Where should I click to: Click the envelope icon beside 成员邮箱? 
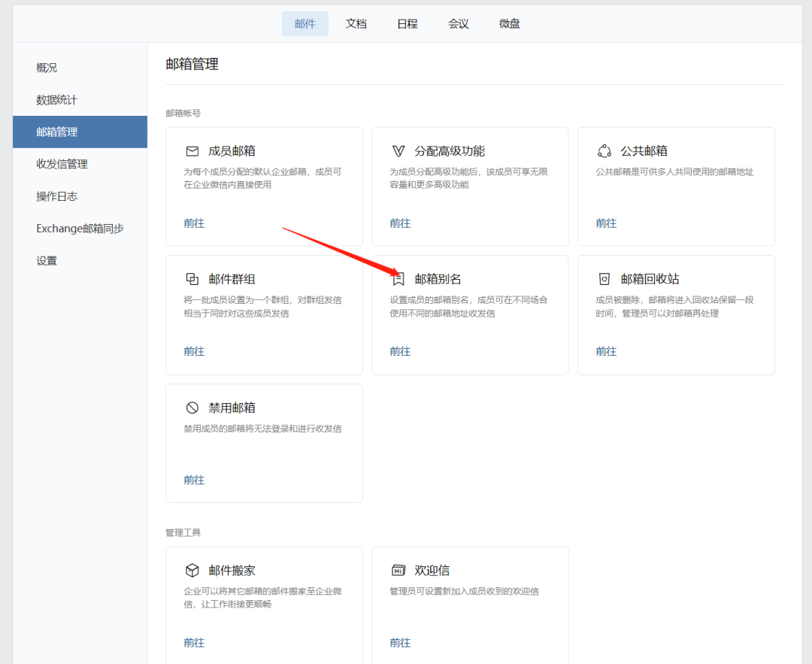192,151
